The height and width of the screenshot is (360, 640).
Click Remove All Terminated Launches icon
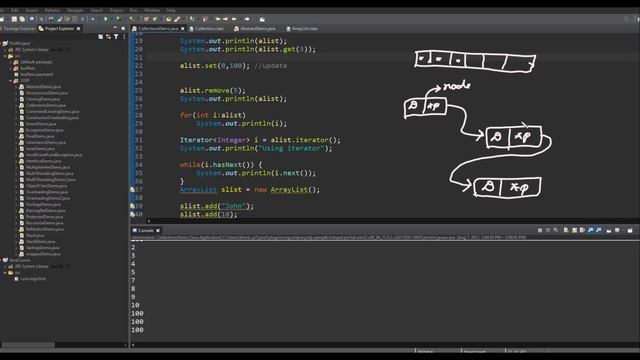(556, 231)
